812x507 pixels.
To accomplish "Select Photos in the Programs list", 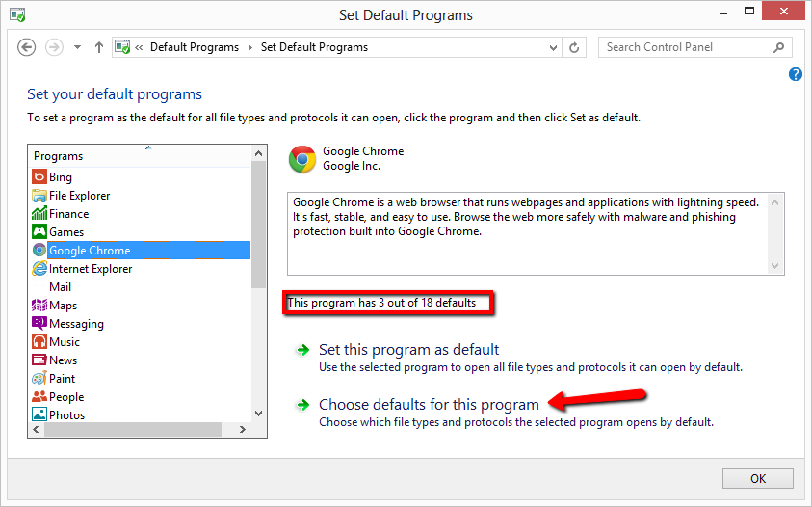I will tap(66, 414).
